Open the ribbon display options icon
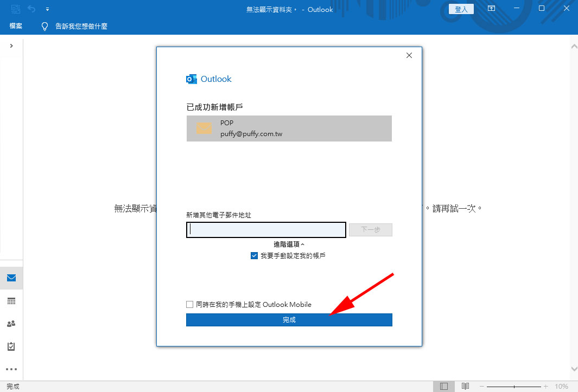 tap(491, 9)
